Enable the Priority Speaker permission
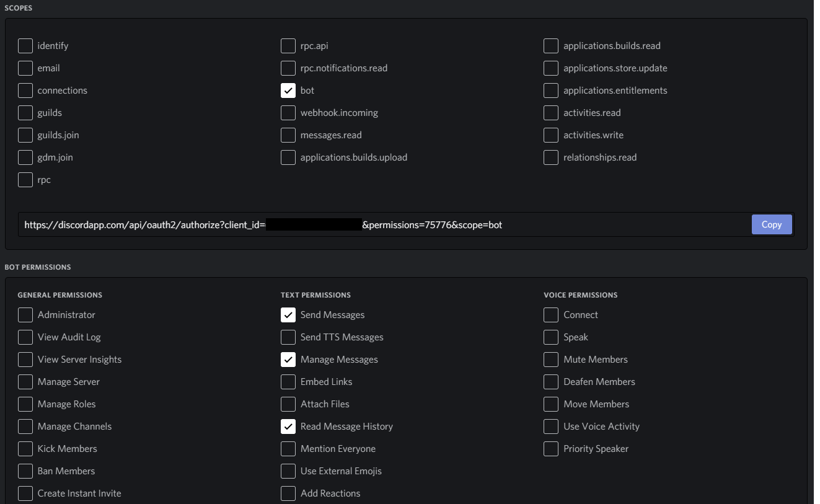Screen dimensions: 820x504 point(550,448)
